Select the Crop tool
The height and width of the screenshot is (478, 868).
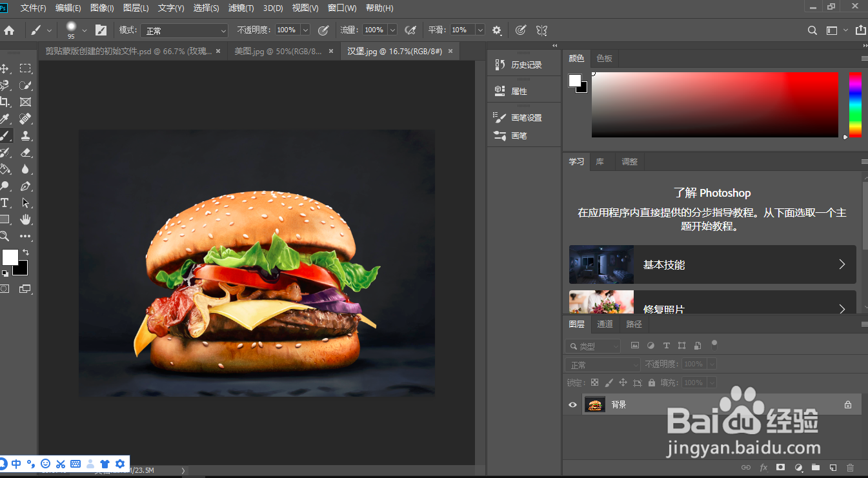click(5, 102)
